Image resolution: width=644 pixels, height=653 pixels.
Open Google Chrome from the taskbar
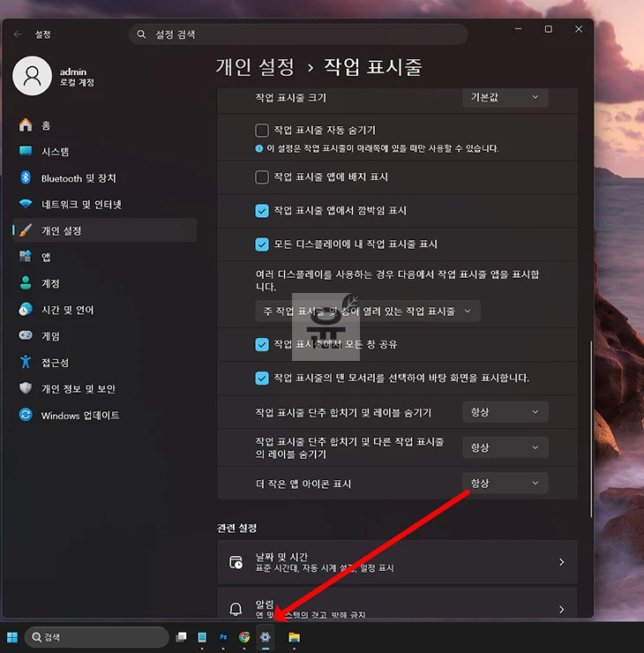[244, 637]
